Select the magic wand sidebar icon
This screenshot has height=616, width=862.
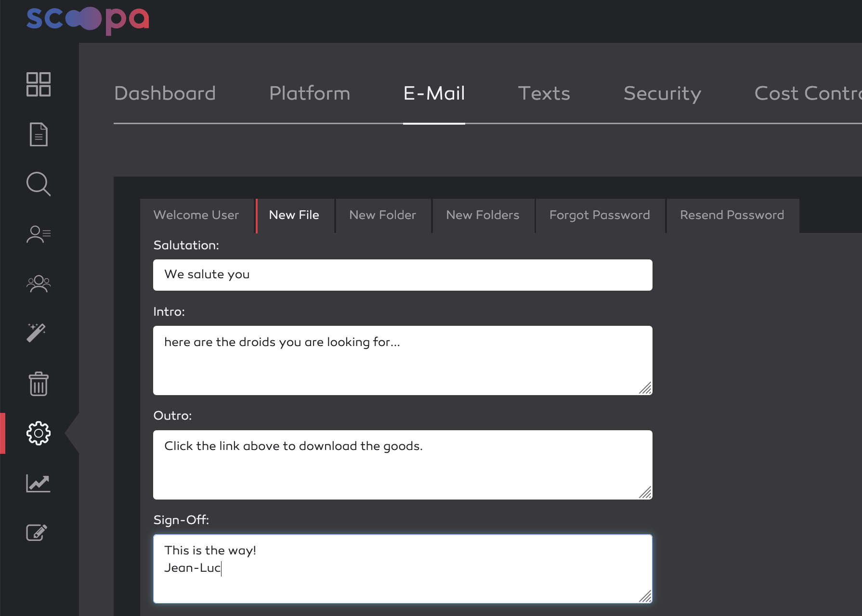[37, 333]
